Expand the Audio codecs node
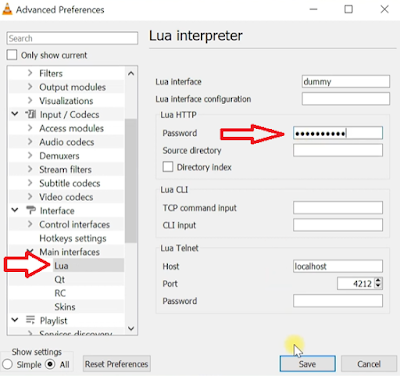400x376 pixels. point(30,142)
